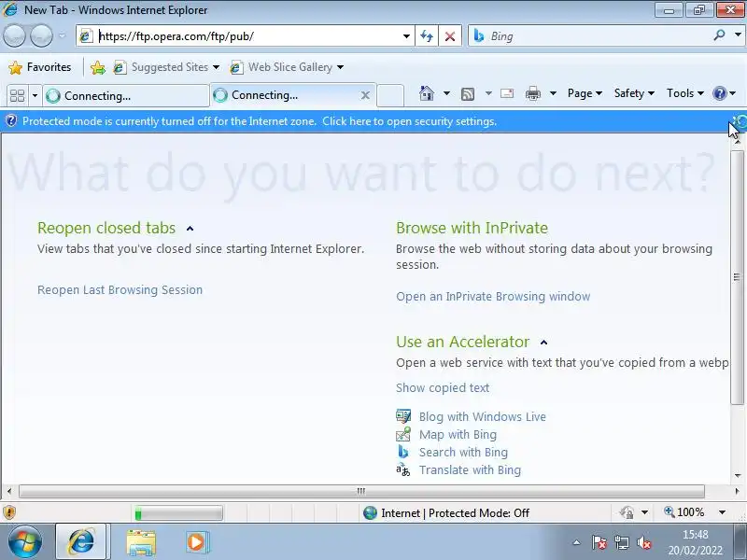This screenshot has width=747, height=560.
Task: Open the Tools menu
Action: [x=685, y=93]
